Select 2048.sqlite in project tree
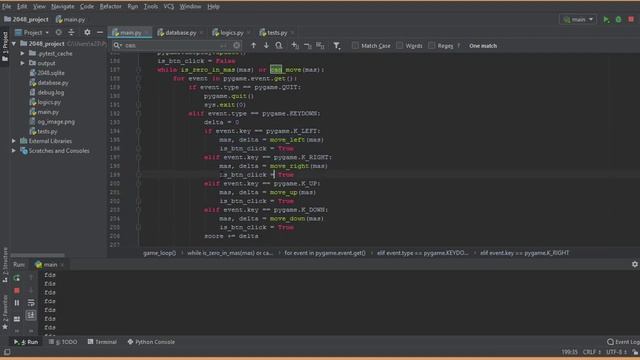 click(47, 73)
